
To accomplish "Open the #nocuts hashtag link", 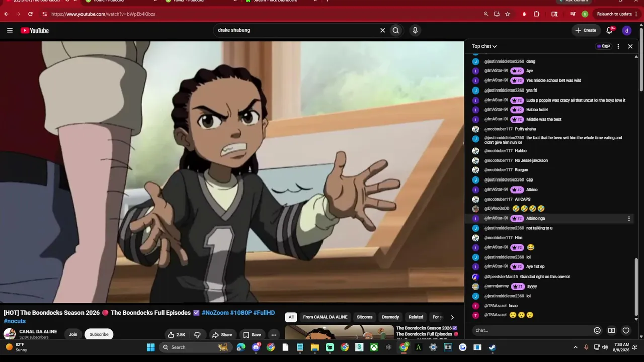I will (x=15, y=321).
